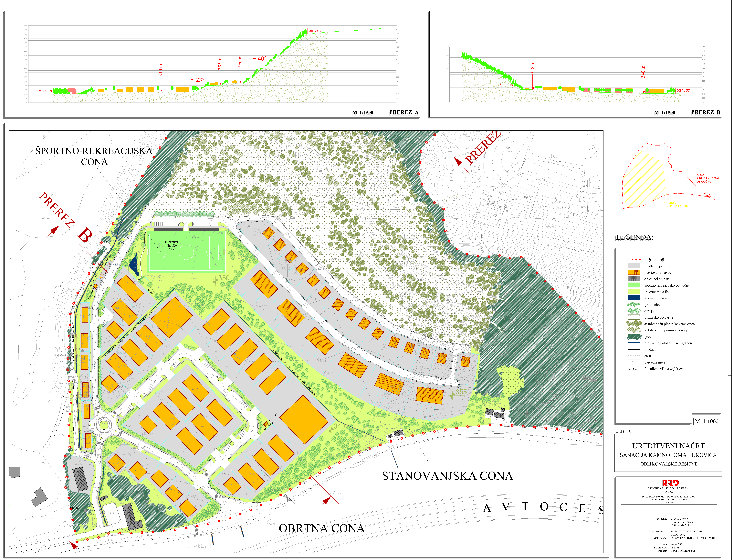733x560 pixels.
Task: Click the 'PREREZ B' section title in profile
Action: click(706, 112)
